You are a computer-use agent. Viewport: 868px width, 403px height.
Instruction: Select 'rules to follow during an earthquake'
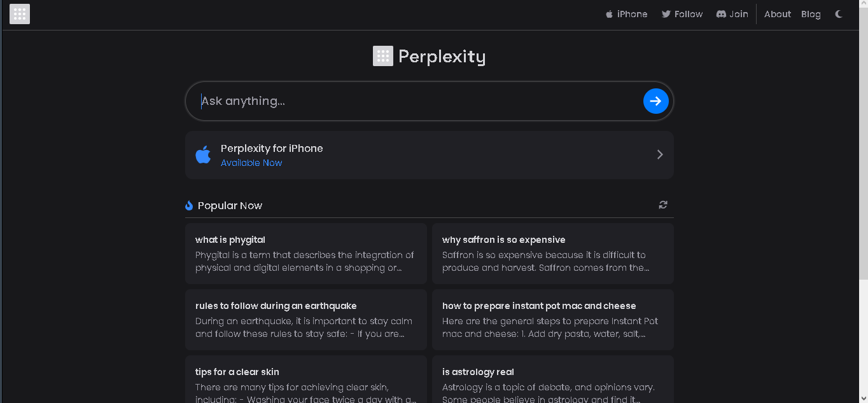click(306, 319)
